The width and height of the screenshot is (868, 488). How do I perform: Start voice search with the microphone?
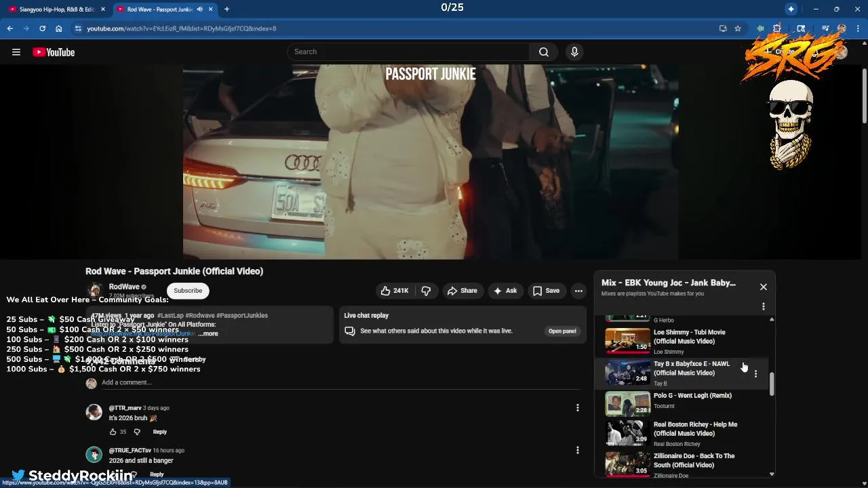(x=574, y=52)
